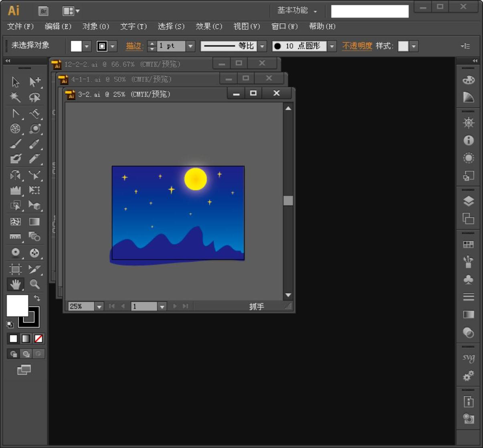Select the Group Selection arrow-plus tool
This screenshot has width=483, height=448.
(34, 82)
